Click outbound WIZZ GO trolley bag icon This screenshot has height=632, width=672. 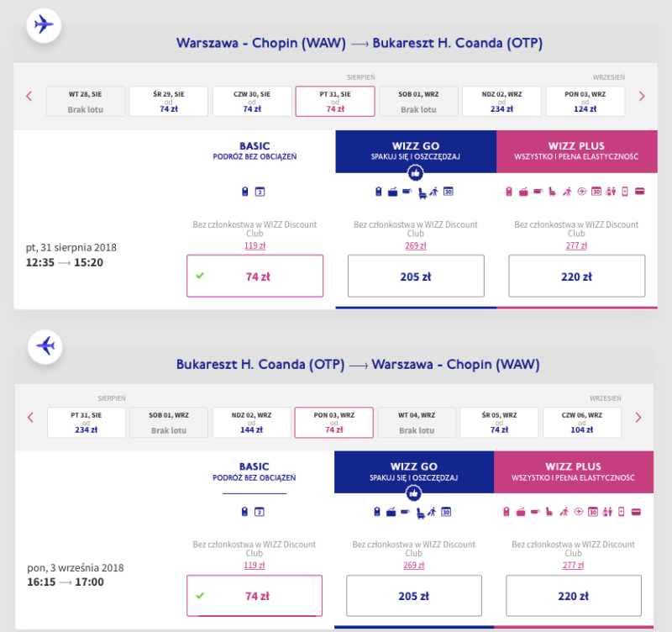pyautogui.click(x=407, y=192)
